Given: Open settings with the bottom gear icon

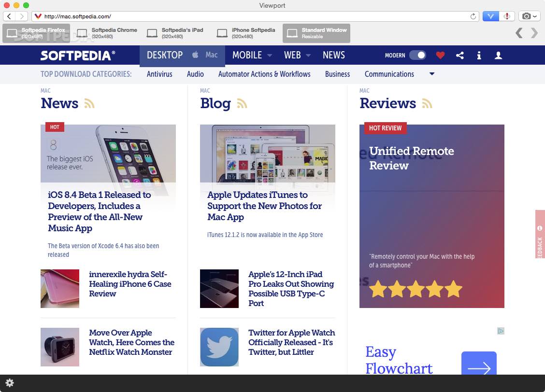Looking at the screenshot, I should (10, 383).
